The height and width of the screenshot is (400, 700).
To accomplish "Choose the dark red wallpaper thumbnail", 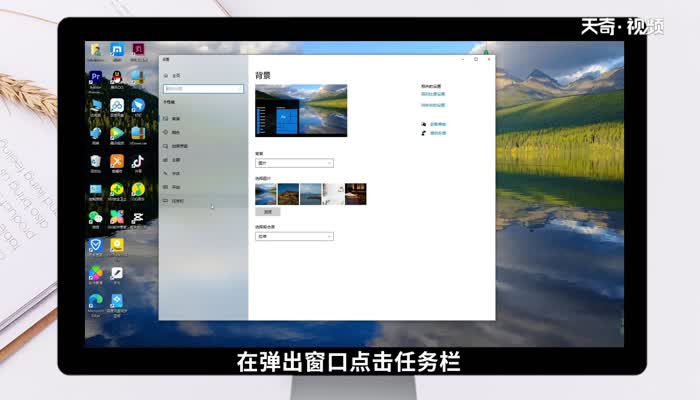I will click(x=355, y=194).
